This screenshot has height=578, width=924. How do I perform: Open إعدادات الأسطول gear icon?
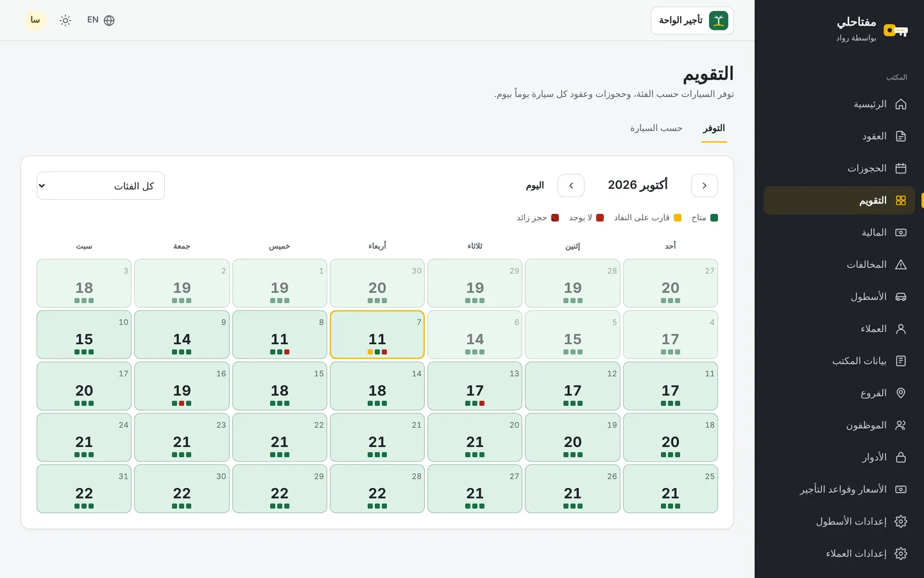tap(901, 521)
